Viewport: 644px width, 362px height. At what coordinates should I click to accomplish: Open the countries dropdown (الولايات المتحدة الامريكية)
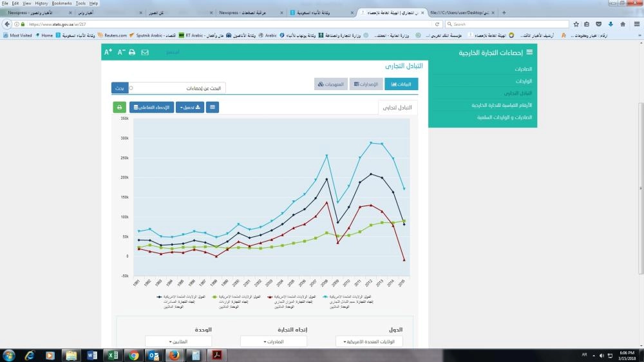(369, 341)
